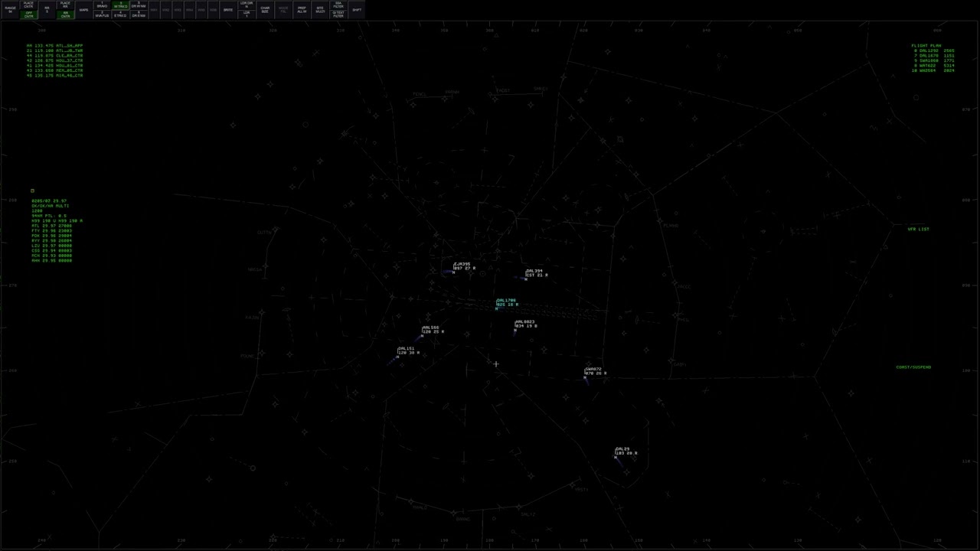Image resolution: width=980 pixels, height=551 pixels.
Task: Toggle the WX3 weather level button
Action: tap(178, 9)
